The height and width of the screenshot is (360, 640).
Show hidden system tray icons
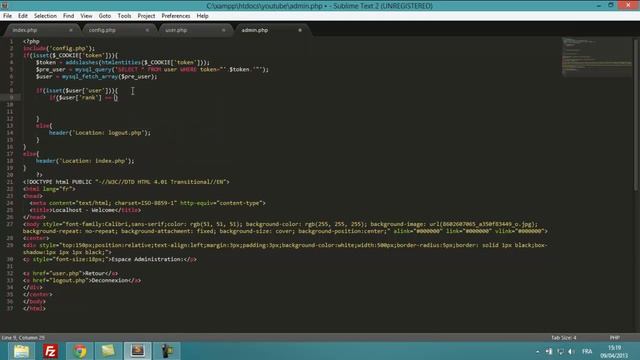coord(538,351)
